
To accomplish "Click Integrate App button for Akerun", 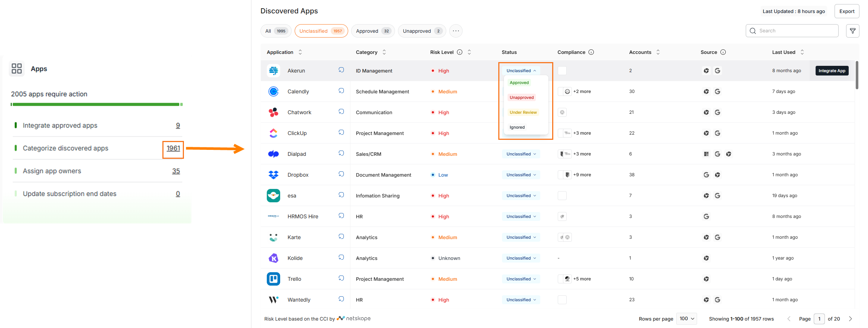I will click(x=832, y=71).
